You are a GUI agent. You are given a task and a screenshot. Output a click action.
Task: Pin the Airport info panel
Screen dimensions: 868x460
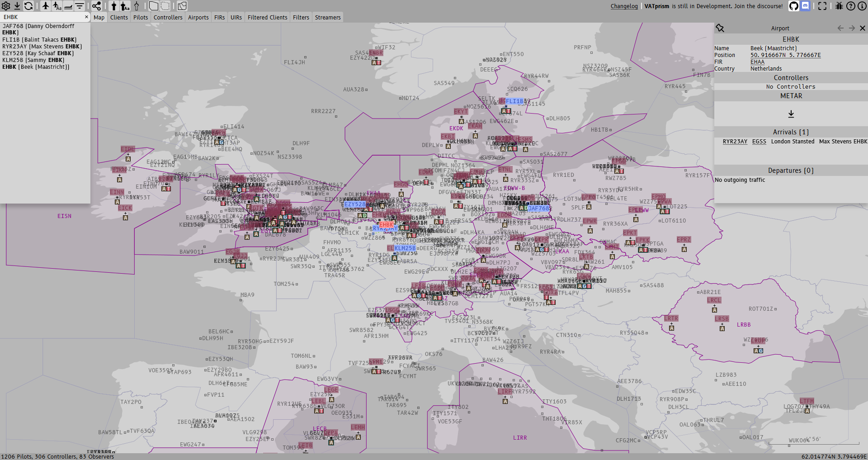720,28
